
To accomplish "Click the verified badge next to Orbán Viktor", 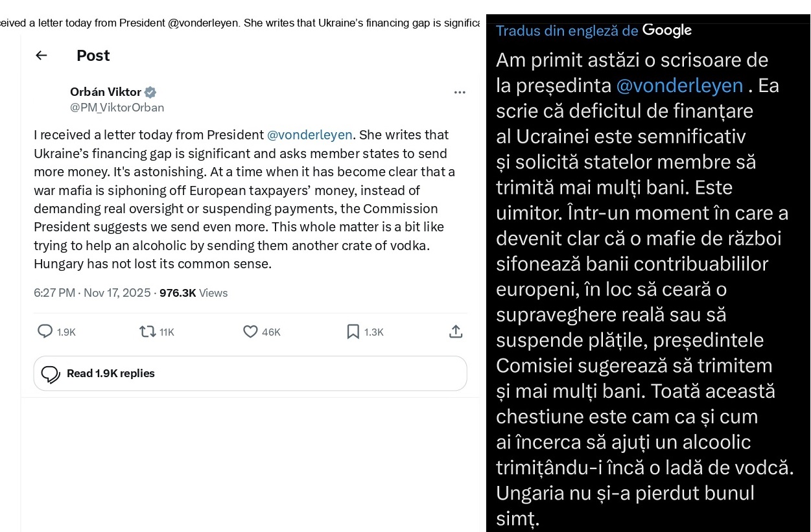I will coord(150,92).
